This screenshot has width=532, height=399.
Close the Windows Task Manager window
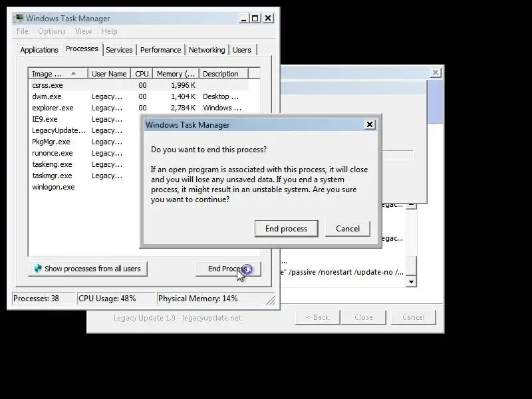268,19
